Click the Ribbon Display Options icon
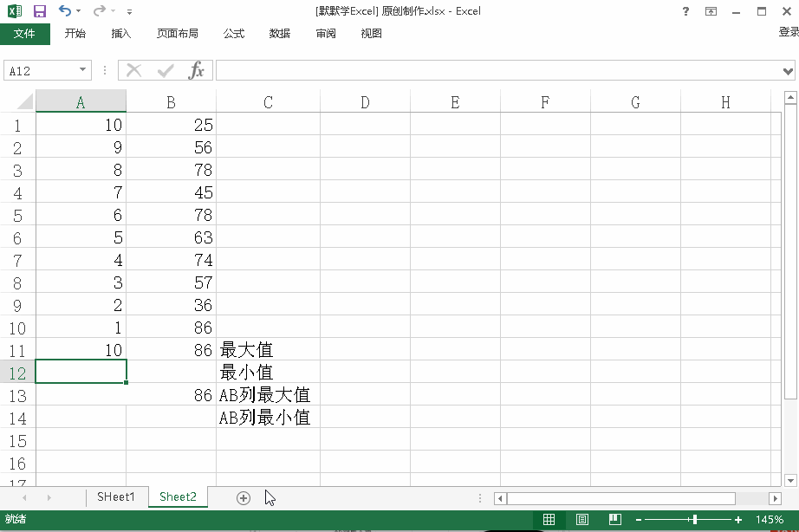Image resolution: width=799 pixels, height=532 pixels. [x=712, y=11]
